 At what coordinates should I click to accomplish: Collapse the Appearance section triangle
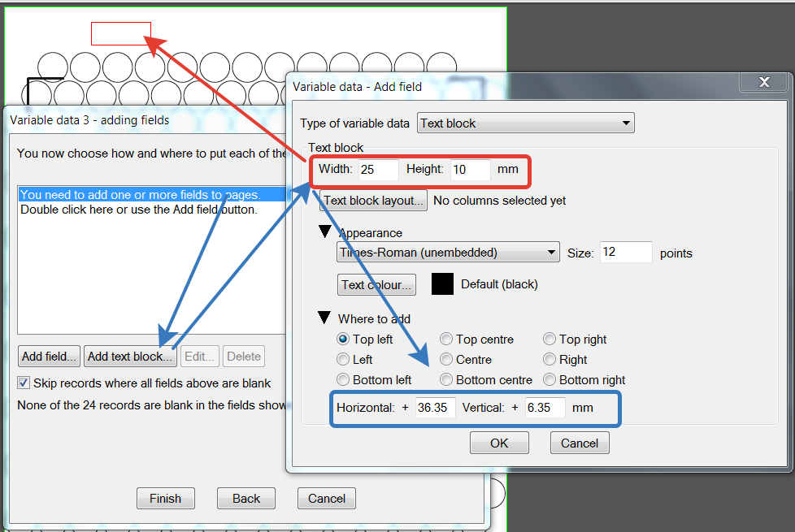pyautogui.click(x=325, y=231)
